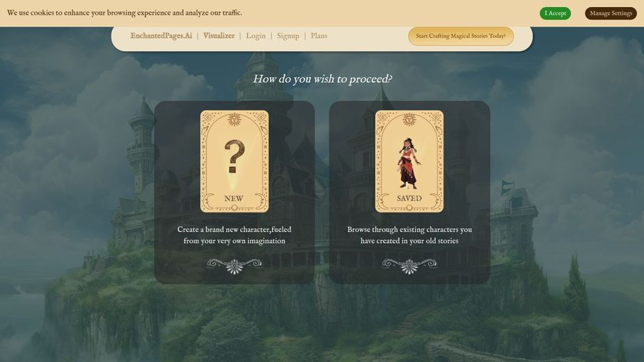Click the cookie notice message text
The image size is (644, 362).
[x=125, y=13]
